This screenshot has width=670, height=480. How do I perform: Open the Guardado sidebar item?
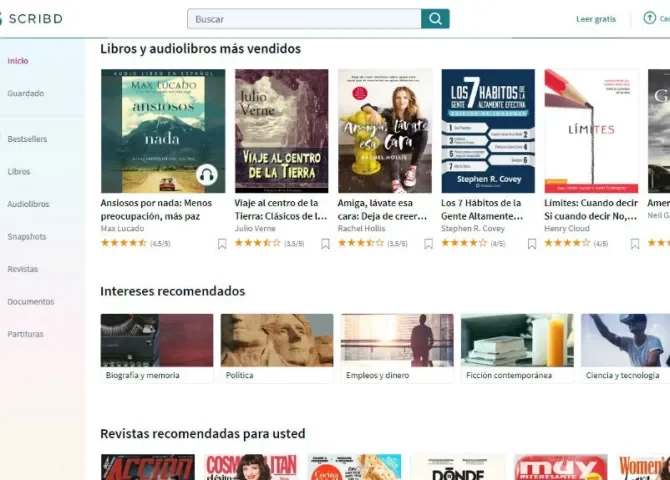[x=26, y=93]
